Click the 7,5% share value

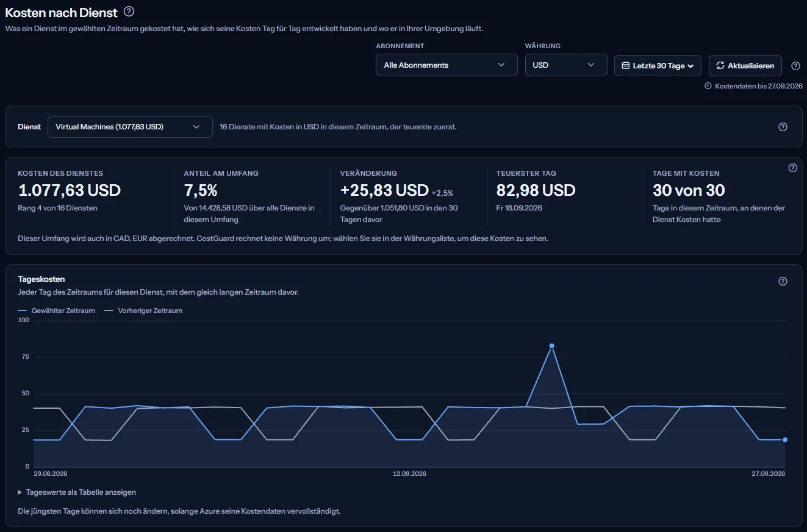point(201,190)
